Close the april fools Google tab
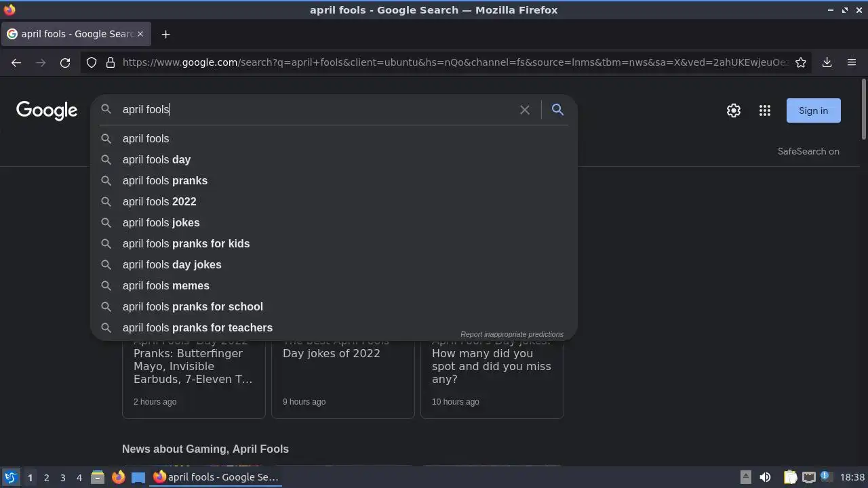Image resolution: width=868 pixels, height=488 pixels. click(140, 34)
